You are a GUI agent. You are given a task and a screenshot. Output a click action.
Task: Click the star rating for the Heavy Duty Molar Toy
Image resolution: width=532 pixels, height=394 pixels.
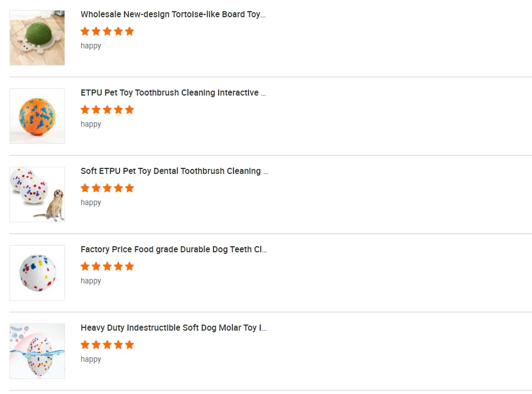tap(107, 345)
